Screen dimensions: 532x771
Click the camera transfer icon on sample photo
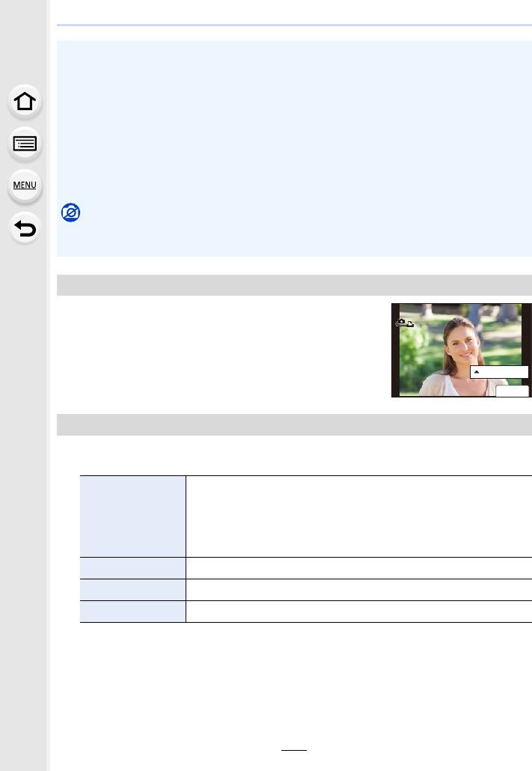[405, 323]
